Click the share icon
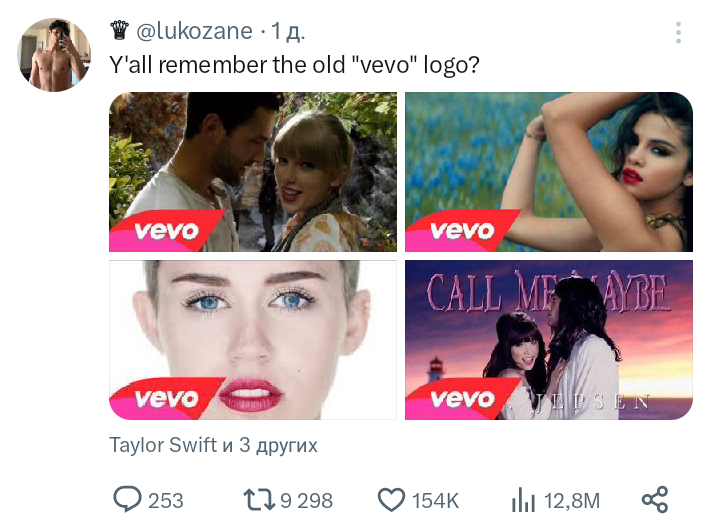714x524 pixels. (x=654, y=499)
